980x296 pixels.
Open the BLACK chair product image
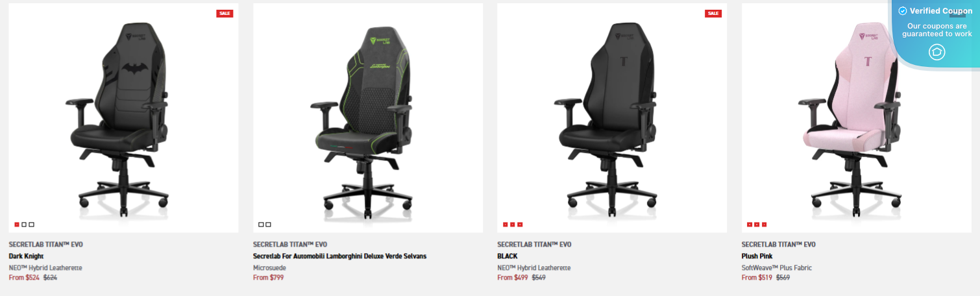(x=612, y=118)
